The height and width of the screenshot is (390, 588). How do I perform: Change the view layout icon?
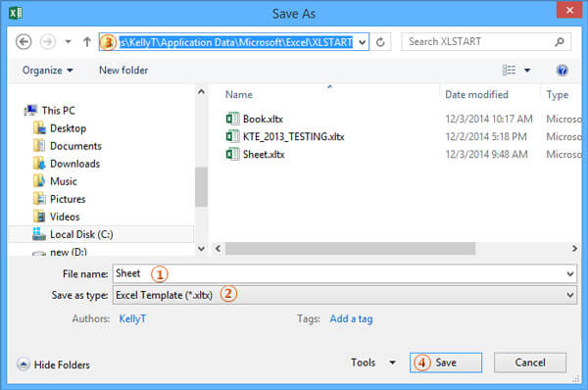pyautogui.click(x=509, y=70)
